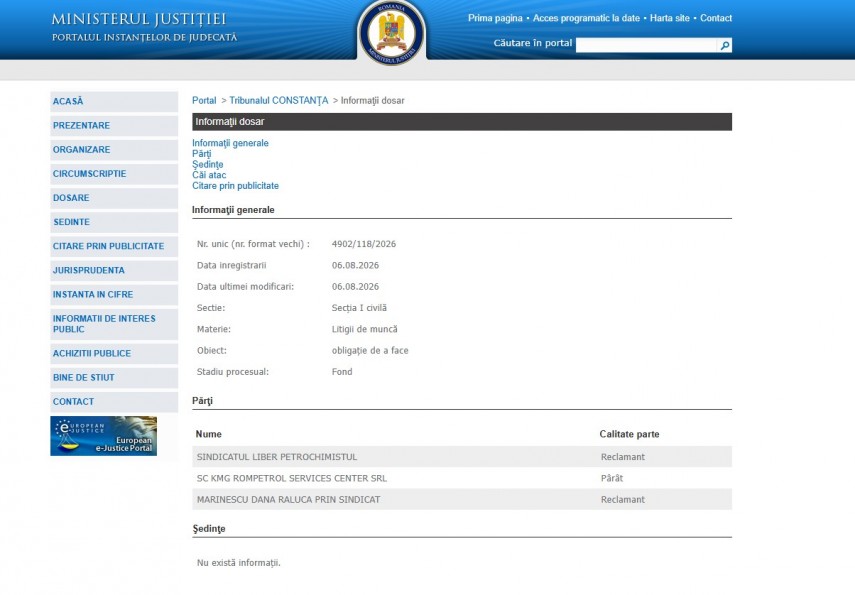Click the 'Fond' stadiu procesual value

coord(342,371)
